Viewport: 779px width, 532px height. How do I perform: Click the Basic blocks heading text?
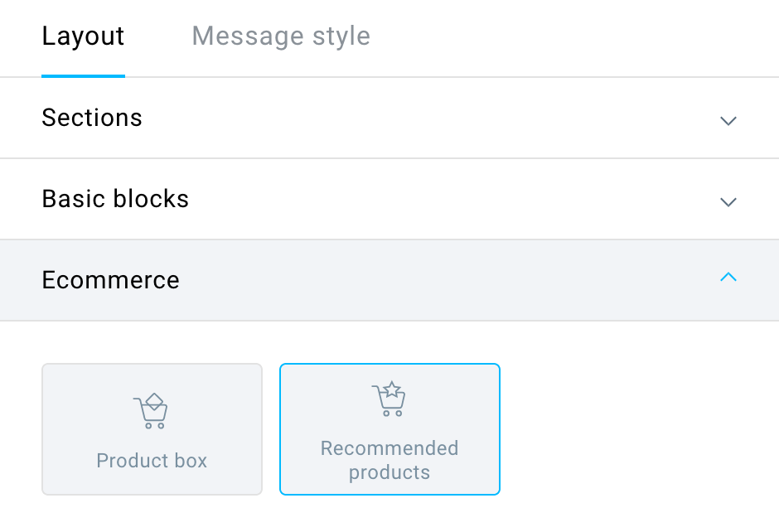115,199
